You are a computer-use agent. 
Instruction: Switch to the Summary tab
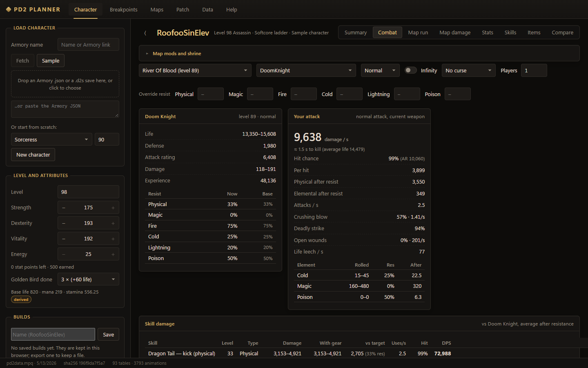tap(356, 33)
